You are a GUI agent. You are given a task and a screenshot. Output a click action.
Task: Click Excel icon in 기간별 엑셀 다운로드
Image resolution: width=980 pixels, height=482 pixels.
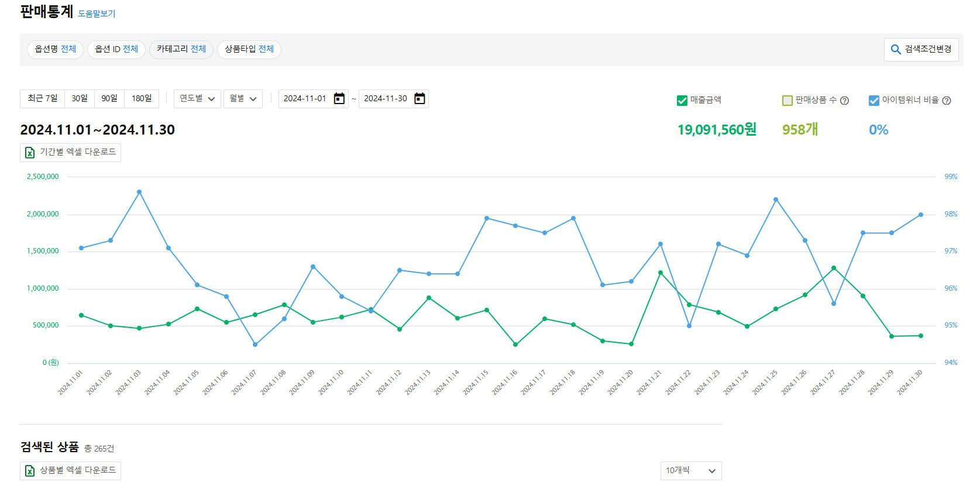(x=30, y=153)
